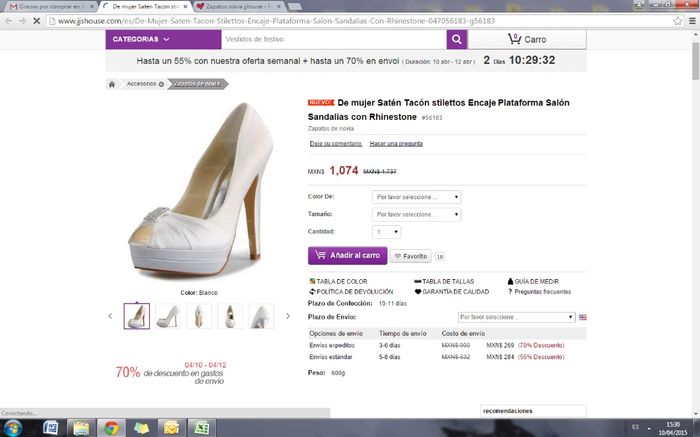Open a new browser tab

294,7
